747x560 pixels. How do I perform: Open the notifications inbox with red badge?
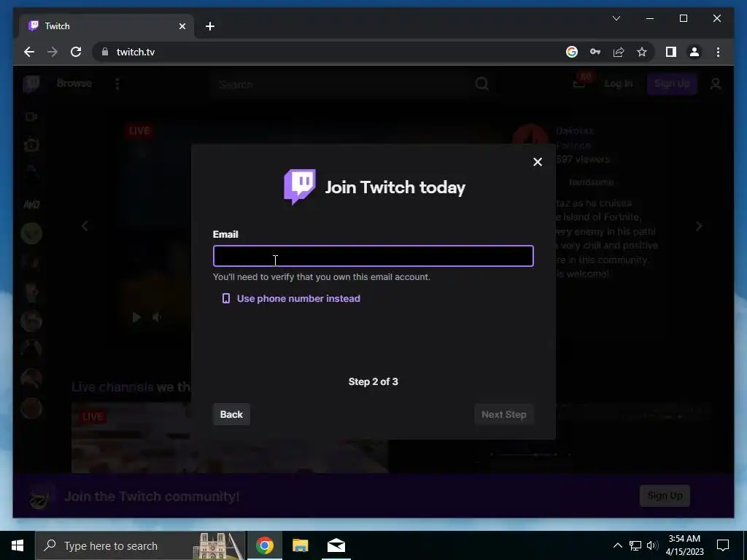click(x=579, y=84)
